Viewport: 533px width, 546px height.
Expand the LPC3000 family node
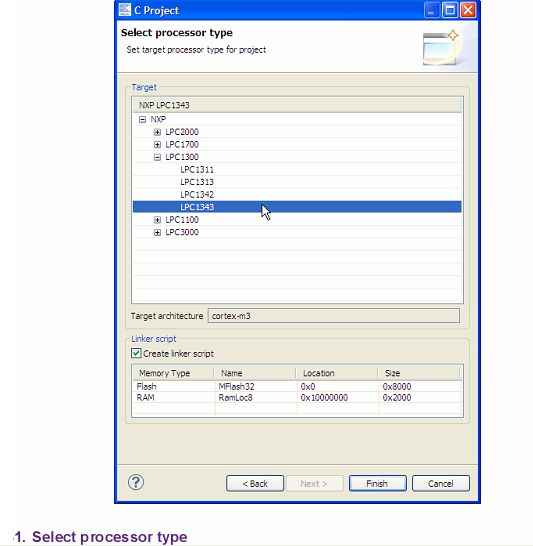point(157,232)
